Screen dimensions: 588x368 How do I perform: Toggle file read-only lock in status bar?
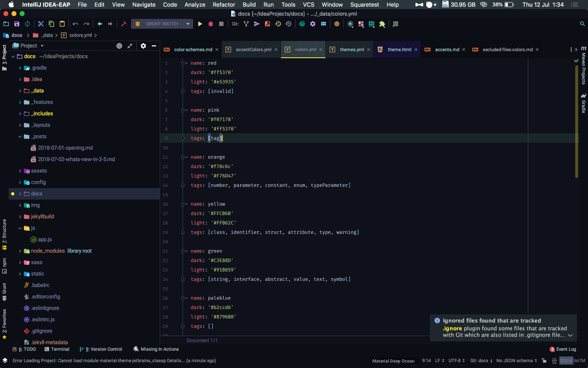(544, 361)
